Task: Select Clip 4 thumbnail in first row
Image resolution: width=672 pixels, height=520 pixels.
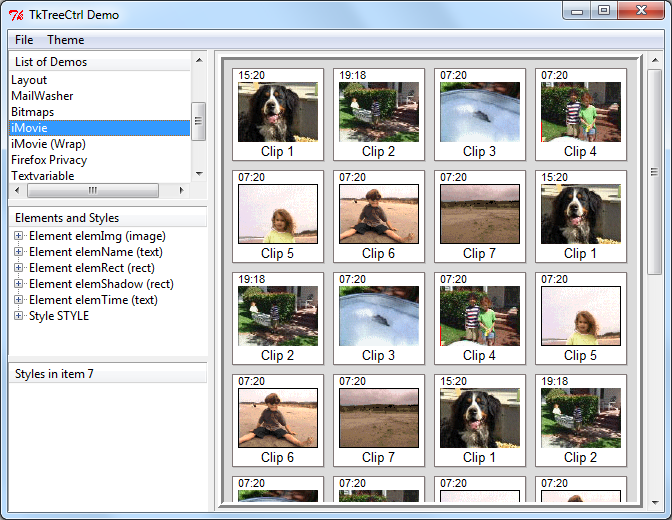Action: (581, 112)
